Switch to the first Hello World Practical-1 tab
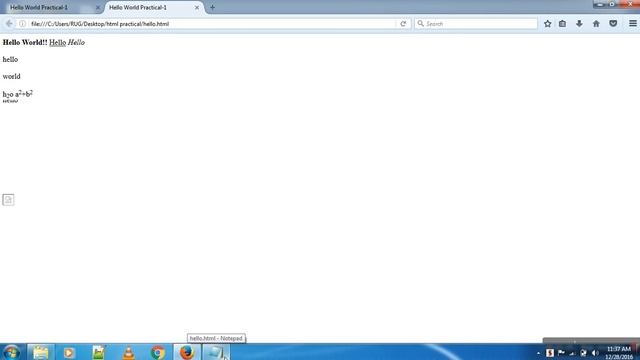 [x=51, y=7]
